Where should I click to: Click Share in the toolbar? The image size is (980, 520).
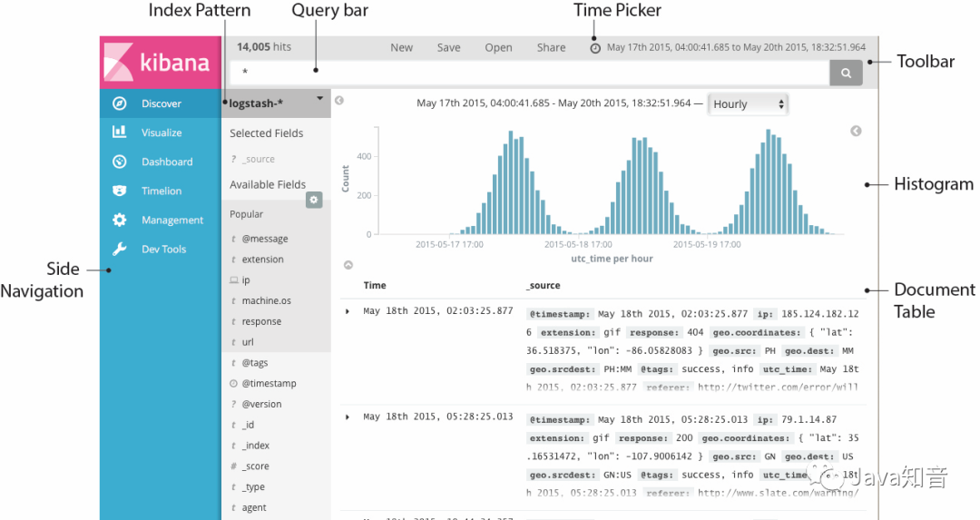(552, 47)
